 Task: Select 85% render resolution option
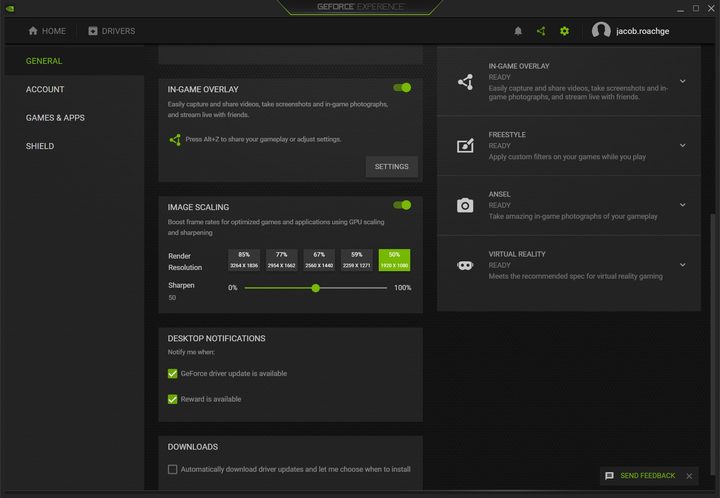[x=244, y=260]
